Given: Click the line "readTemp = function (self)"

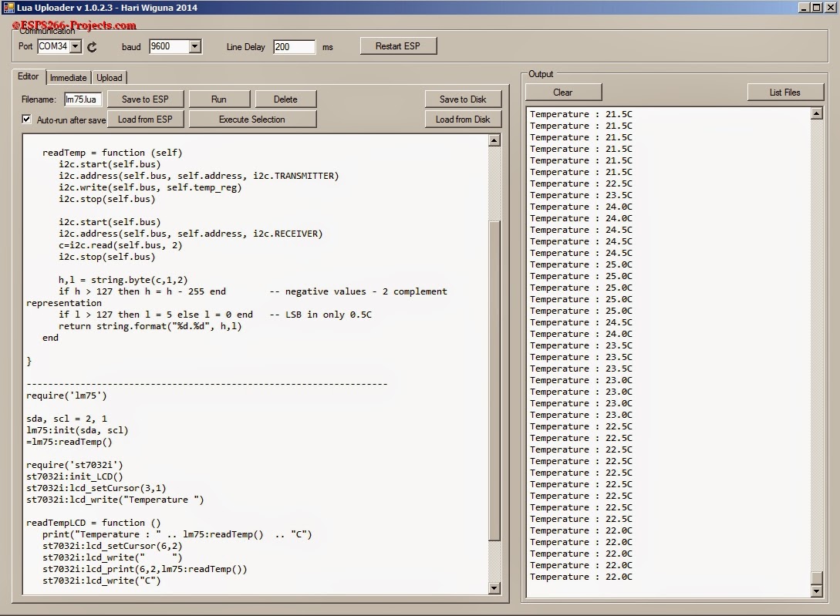Looking at the screenshot, I should click(x=113, y=153).
